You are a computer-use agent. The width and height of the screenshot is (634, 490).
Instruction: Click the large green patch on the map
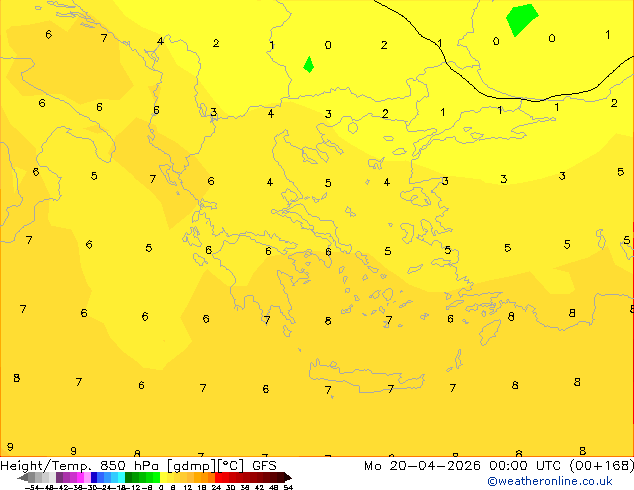[521, 19]
